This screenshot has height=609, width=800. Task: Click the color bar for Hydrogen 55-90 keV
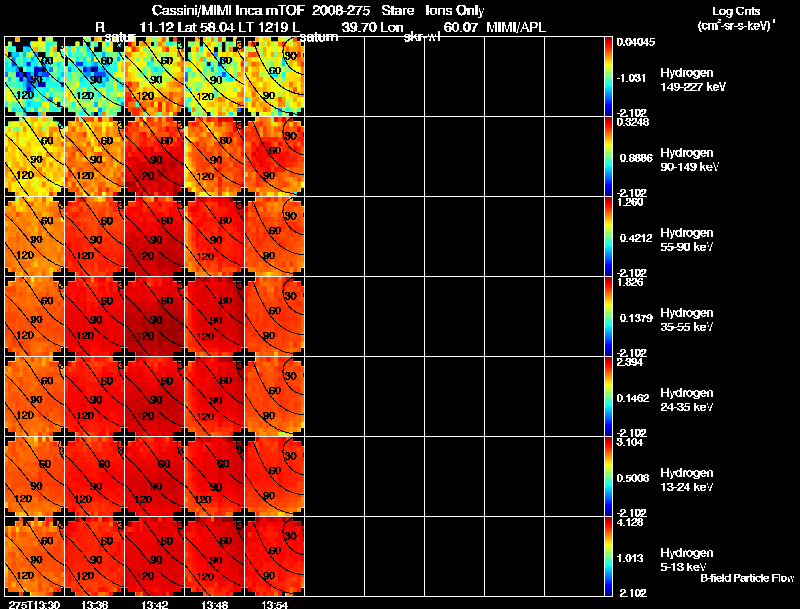click(x=608, y=236)
